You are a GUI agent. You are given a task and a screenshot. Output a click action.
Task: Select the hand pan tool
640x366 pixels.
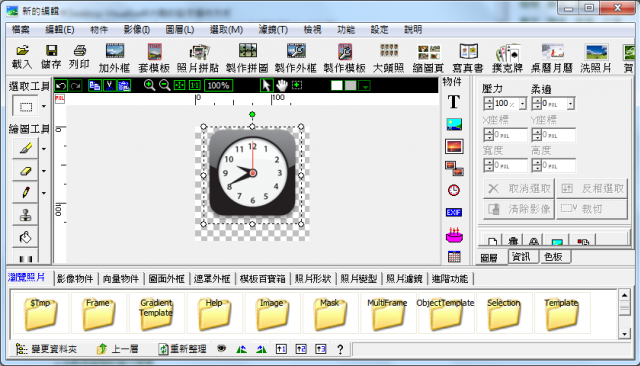click(282, 85)
